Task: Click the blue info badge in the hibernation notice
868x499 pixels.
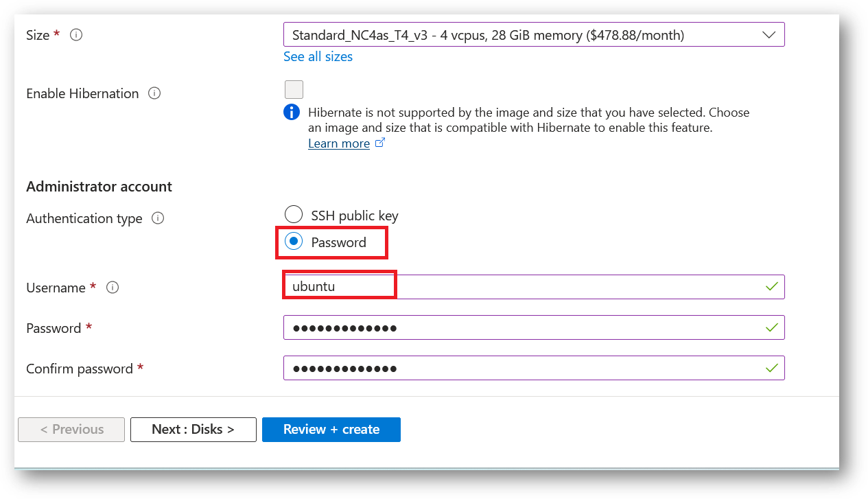Action: (x=291, y=112)
